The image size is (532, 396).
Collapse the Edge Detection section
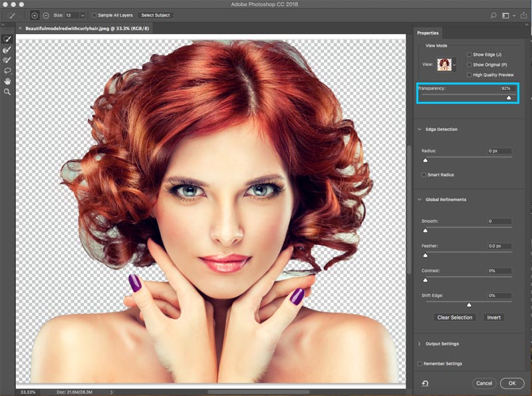420,129
